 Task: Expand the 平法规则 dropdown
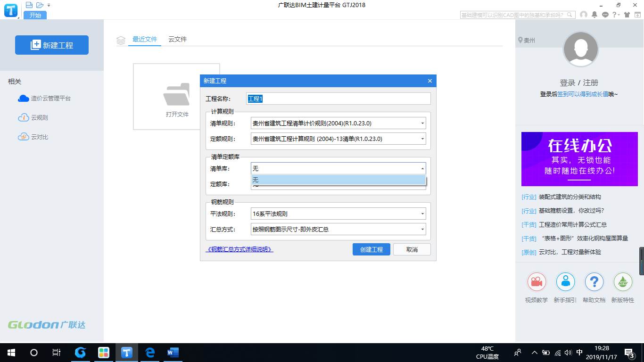[x=422, y=214]
